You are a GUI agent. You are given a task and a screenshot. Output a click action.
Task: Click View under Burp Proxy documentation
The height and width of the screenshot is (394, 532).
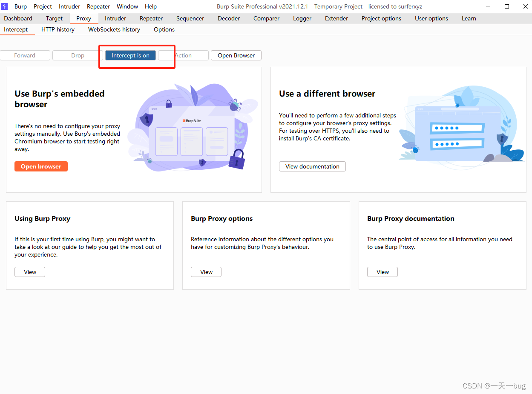[x=382, y=272]
